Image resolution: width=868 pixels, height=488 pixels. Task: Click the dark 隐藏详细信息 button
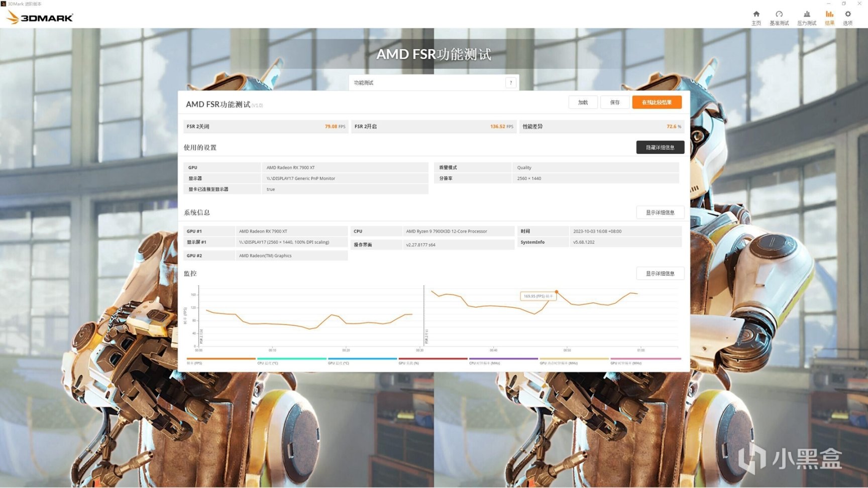tap(660, 147)
